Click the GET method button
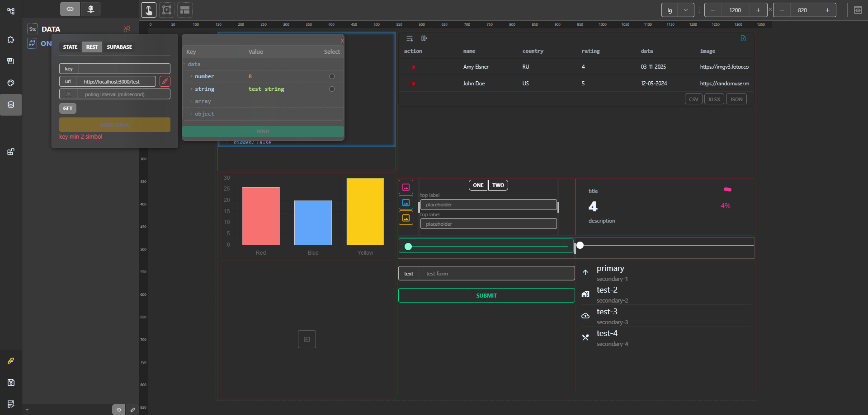Screen dimensions: 868x415 point(67,108)
